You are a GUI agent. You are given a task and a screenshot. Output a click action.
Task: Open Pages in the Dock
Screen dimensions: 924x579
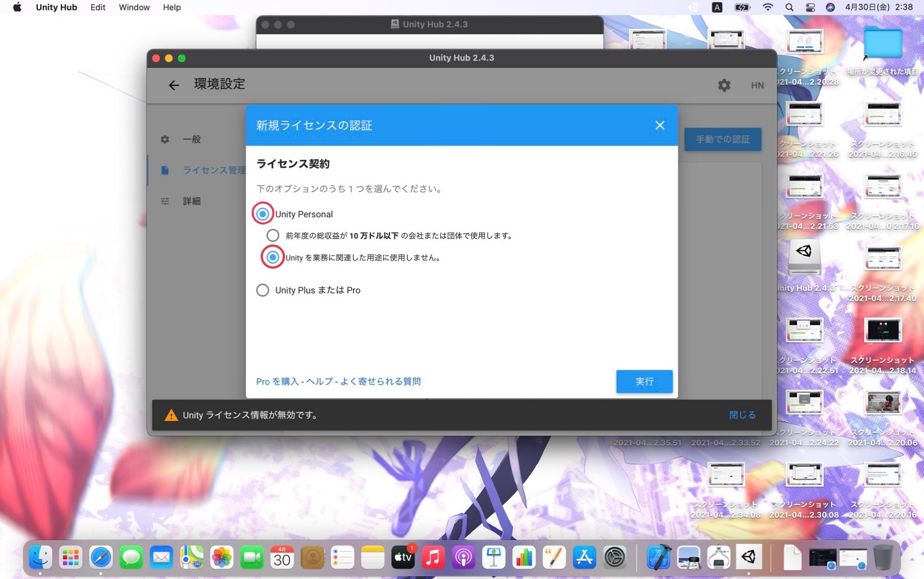tap(554, 557)
